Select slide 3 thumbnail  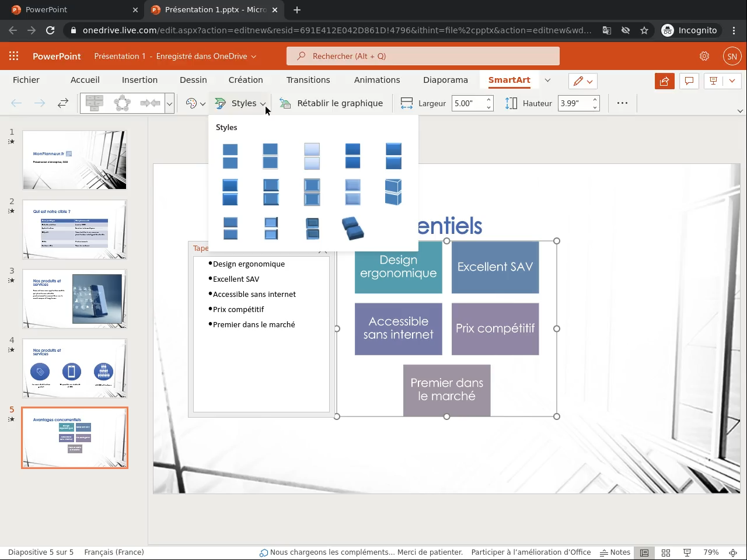(75, 299)
